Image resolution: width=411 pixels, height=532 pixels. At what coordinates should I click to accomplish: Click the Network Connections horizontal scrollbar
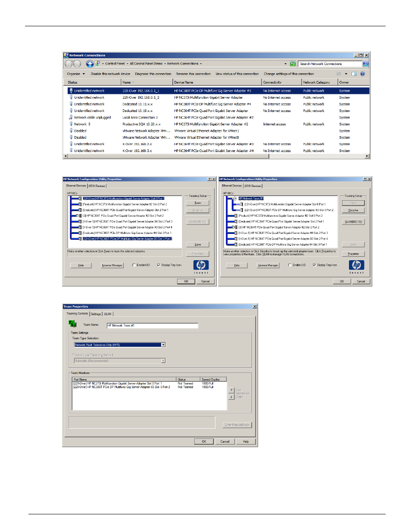point(216,156)
